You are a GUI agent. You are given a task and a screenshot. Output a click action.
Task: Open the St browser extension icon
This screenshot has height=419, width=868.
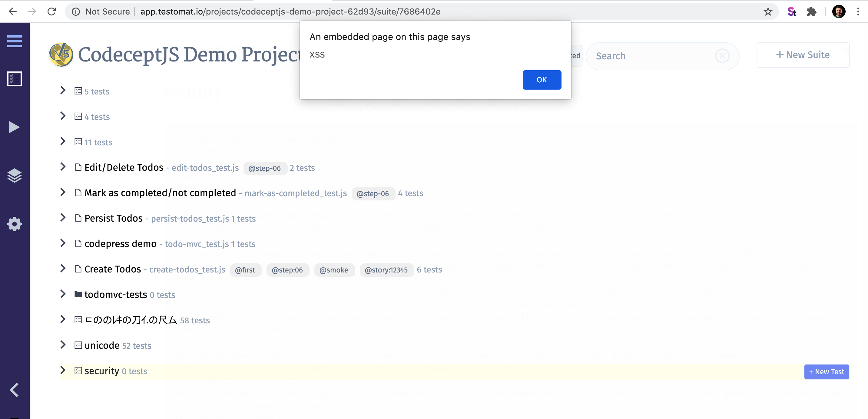791,12
